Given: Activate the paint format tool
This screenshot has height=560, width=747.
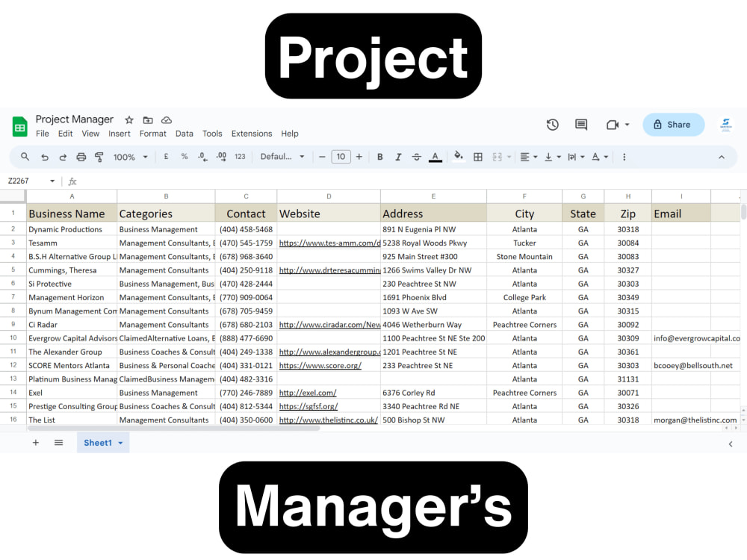Looking at the screenshot, I should point(99,157).
